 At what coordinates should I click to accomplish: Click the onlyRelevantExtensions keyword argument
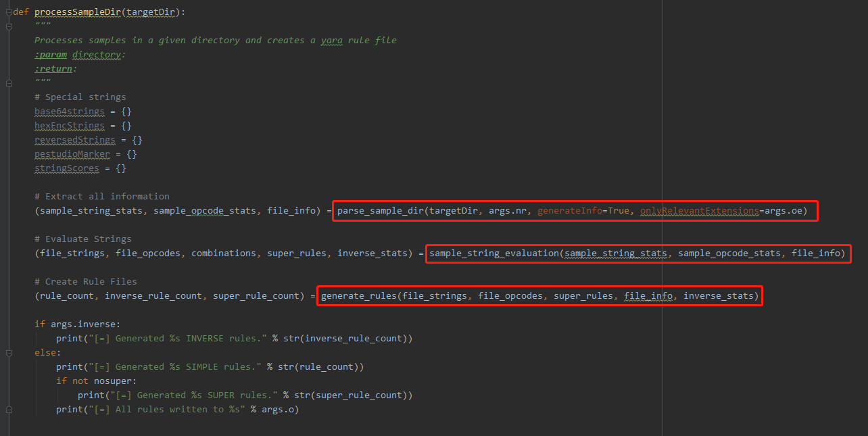click(700, 211)
